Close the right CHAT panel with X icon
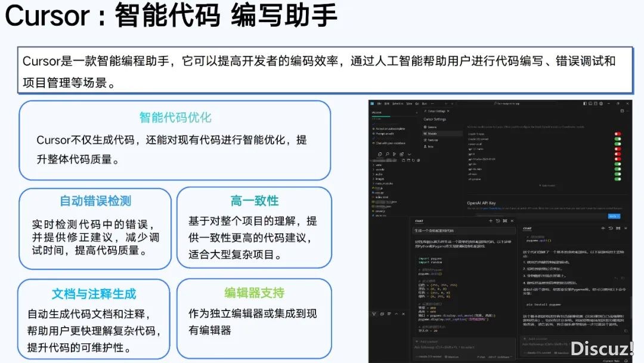Viewport: 644px width, 363px height. coord(627,228)
